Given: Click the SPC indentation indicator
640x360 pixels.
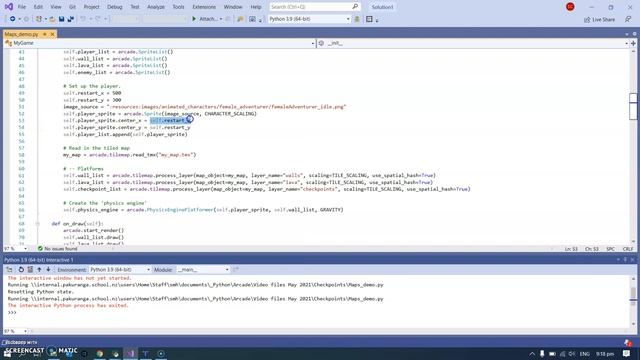Looking at the screenshot, I should click(x=611, y=249).
